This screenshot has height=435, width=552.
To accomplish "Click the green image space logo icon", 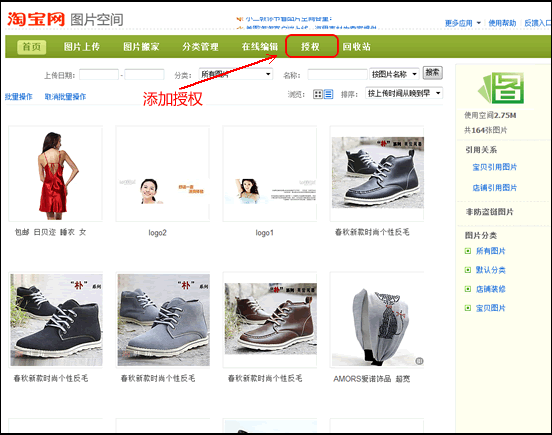I will tap(501, 88).
